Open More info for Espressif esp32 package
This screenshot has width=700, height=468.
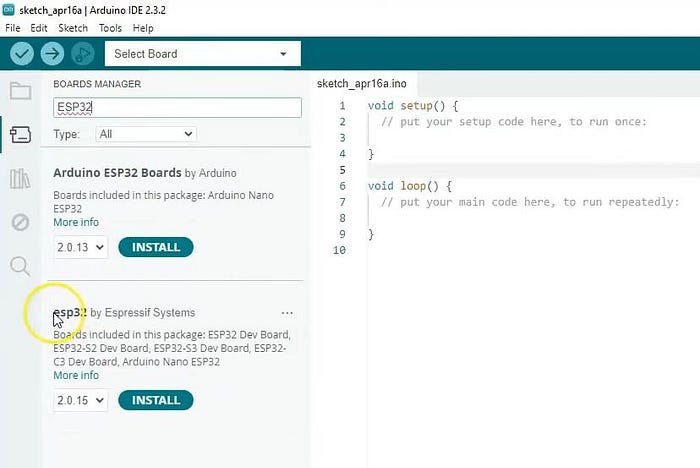coord(76,375)
